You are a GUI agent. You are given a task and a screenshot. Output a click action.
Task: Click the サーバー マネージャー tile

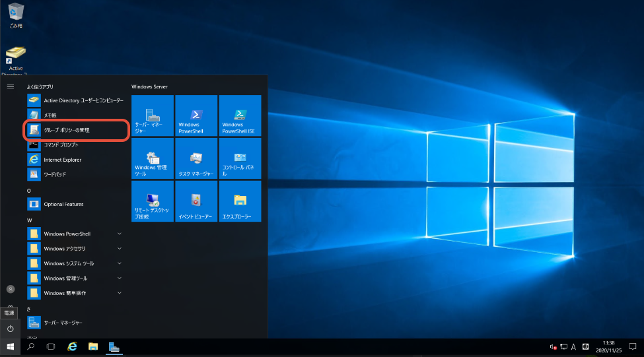tap(153, 115)
